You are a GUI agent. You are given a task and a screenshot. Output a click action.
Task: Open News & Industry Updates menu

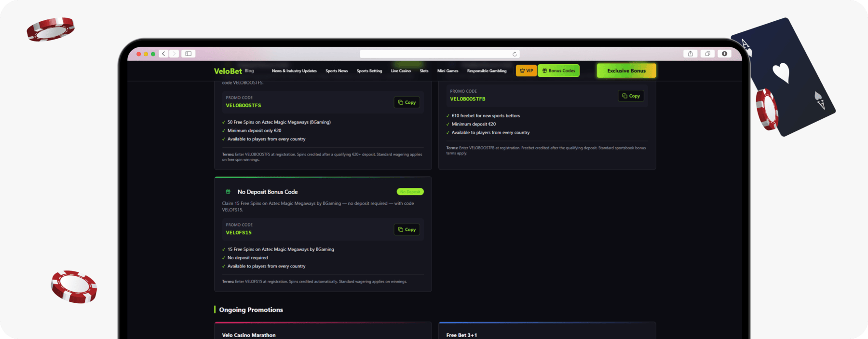[294, 71]
